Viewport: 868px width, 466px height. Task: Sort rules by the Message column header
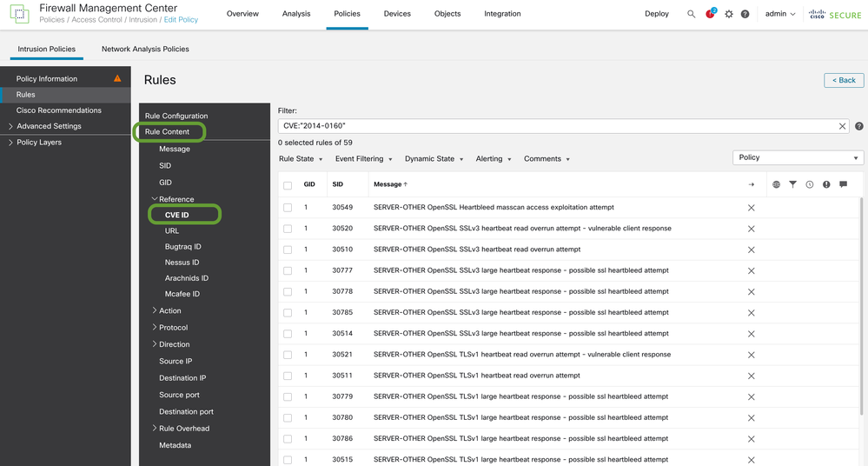point(390,184)
